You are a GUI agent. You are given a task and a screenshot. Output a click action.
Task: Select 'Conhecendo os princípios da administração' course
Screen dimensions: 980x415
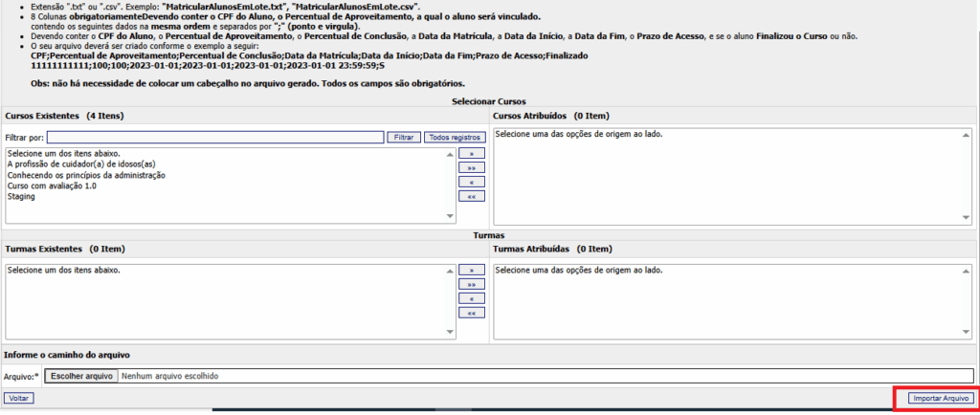[86, 175]
